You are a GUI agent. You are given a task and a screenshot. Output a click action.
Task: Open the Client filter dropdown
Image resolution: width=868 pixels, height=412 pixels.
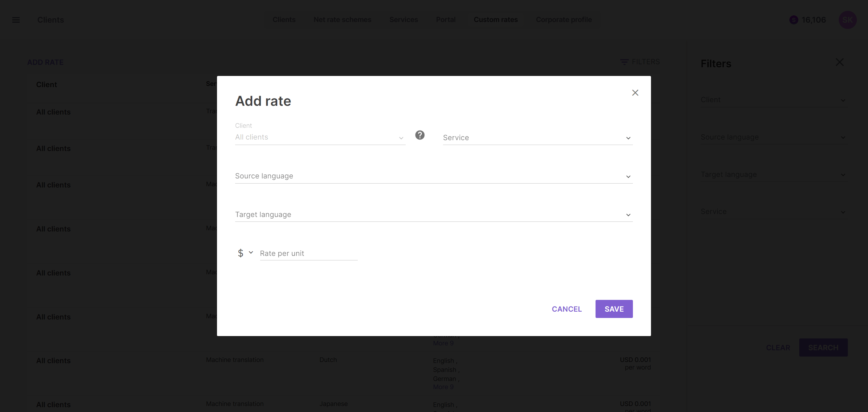(x=774, y=100)
